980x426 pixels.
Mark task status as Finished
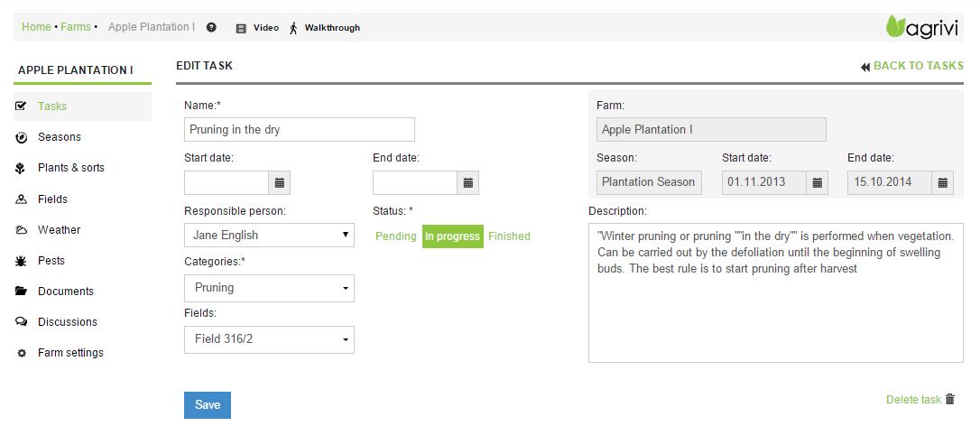pyautogui.click(x=509, y=236)
